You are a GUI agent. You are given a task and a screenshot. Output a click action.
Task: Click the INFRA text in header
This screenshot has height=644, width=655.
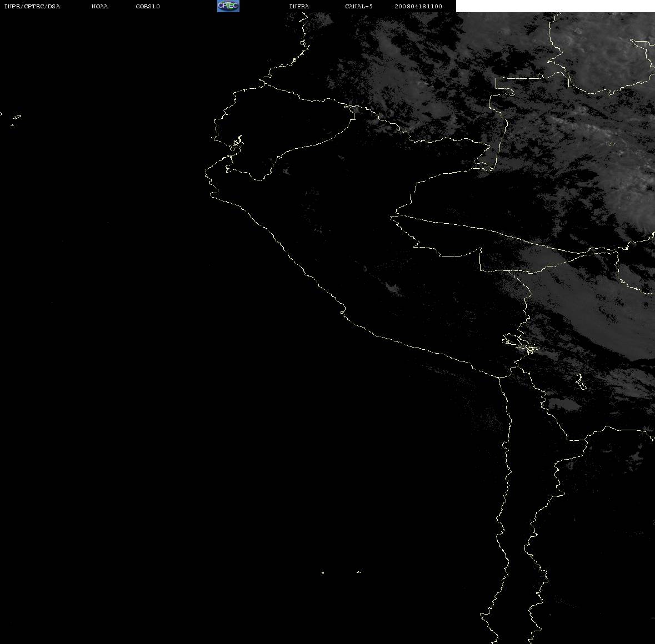tap(299, 6)
